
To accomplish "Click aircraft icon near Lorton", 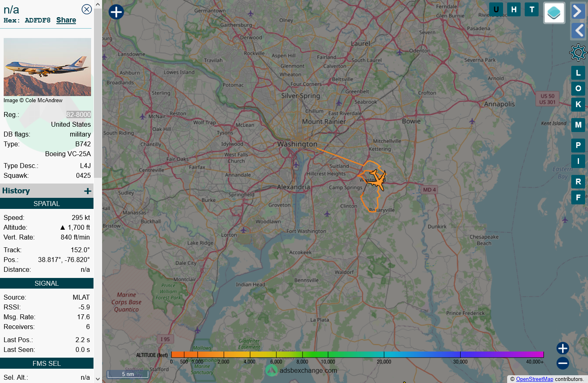I will (x=243, y=230).
